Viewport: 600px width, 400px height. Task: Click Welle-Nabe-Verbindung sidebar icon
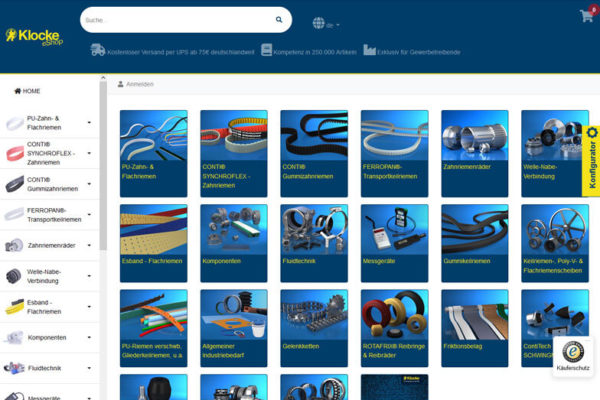click(14, 276)
